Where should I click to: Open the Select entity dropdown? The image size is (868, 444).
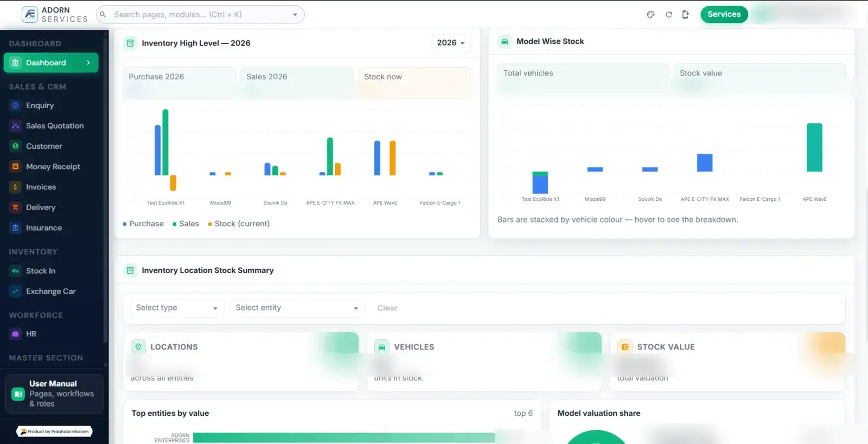(297, 308)
